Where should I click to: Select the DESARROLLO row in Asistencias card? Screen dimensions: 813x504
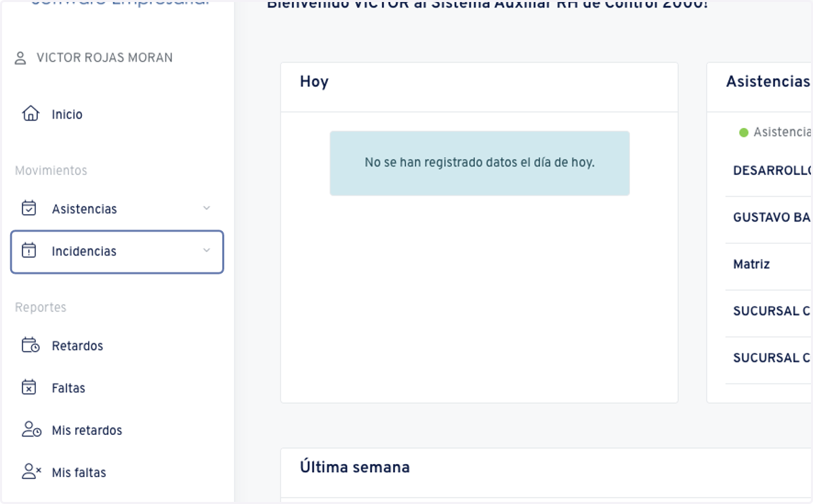769,171
